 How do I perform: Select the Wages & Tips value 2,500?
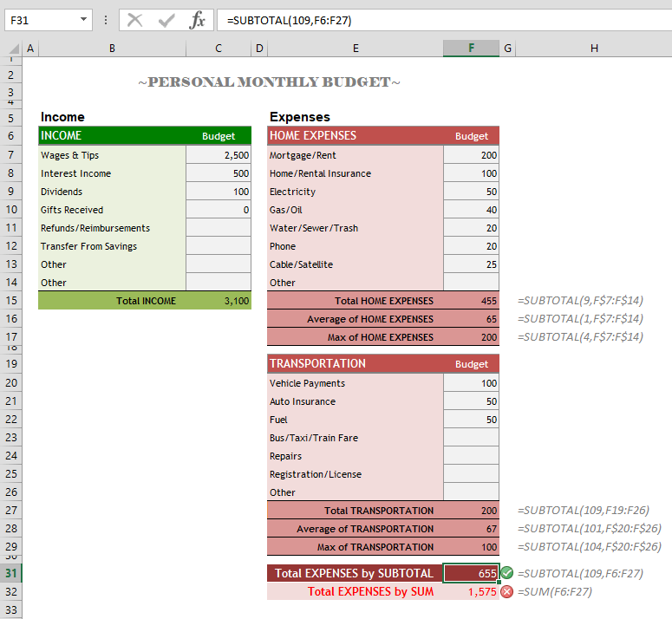coord(219,155)
